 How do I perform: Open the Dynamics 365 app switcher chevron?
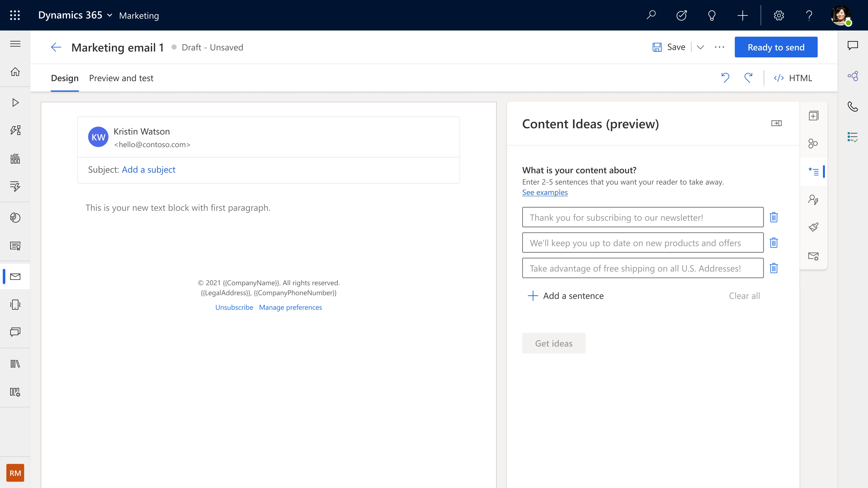[x=109, y=15]
